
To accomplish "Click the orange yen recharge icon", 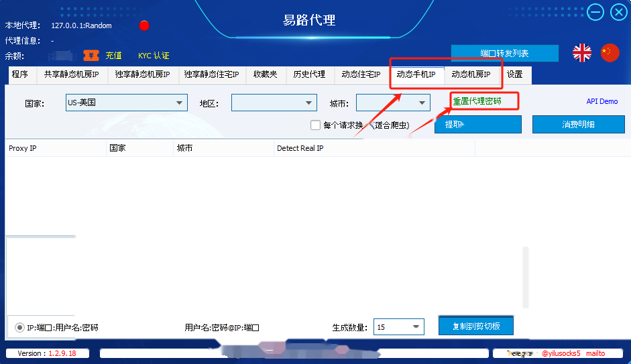I will click(x=91, y=56).
